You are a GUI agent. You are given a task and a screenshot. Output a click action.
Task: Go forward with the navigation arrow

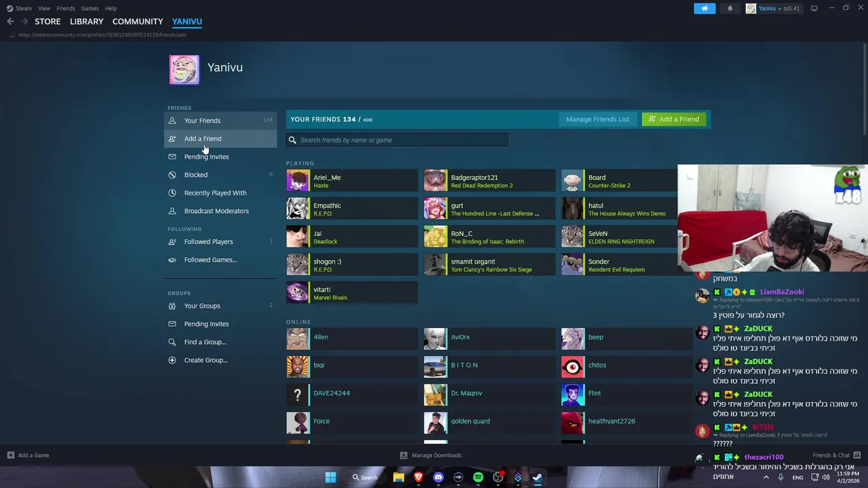coord(24,22)
